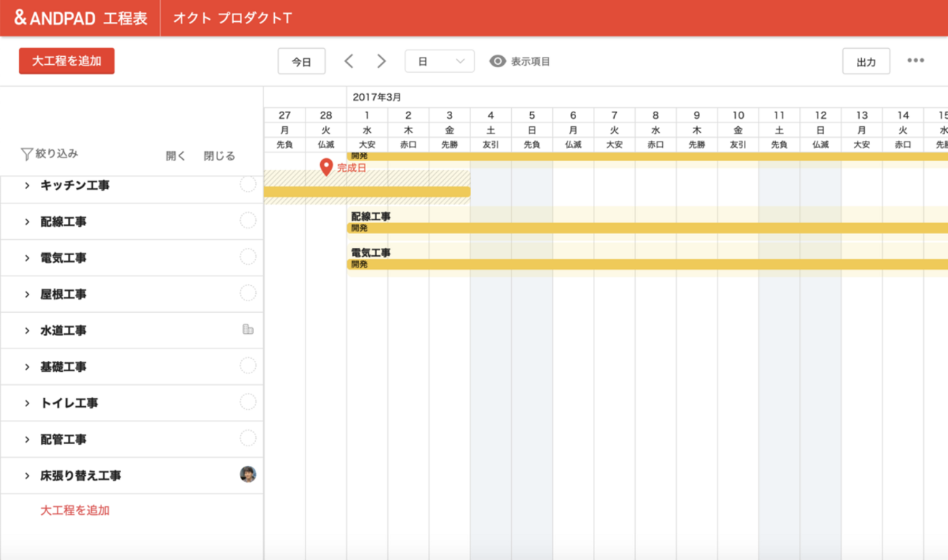Image resolution: width=948 pixels, height=560 pixels.
Task: Click empty assignee circle for 屋根工事
Action: pyautogui.click(x=248, y=293)
